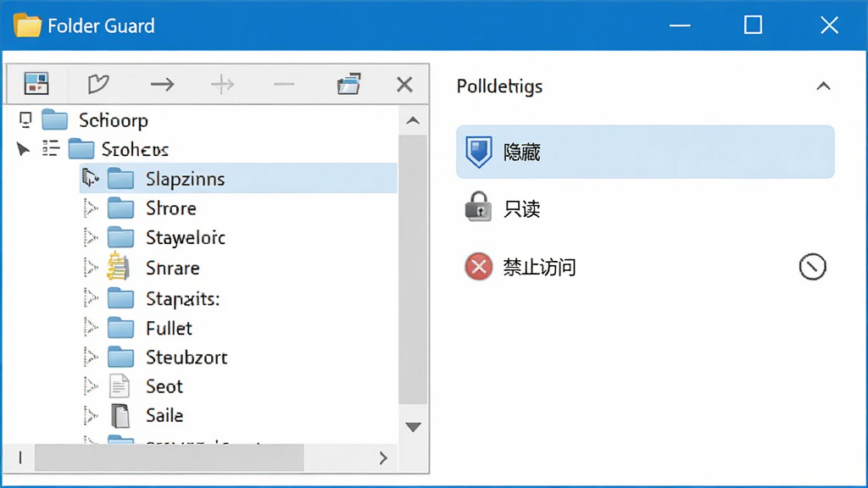Viewport: 868px width, 488px height.
Task: Collapse the Polldetıigs section chevron
Action: tap(823, 86)
